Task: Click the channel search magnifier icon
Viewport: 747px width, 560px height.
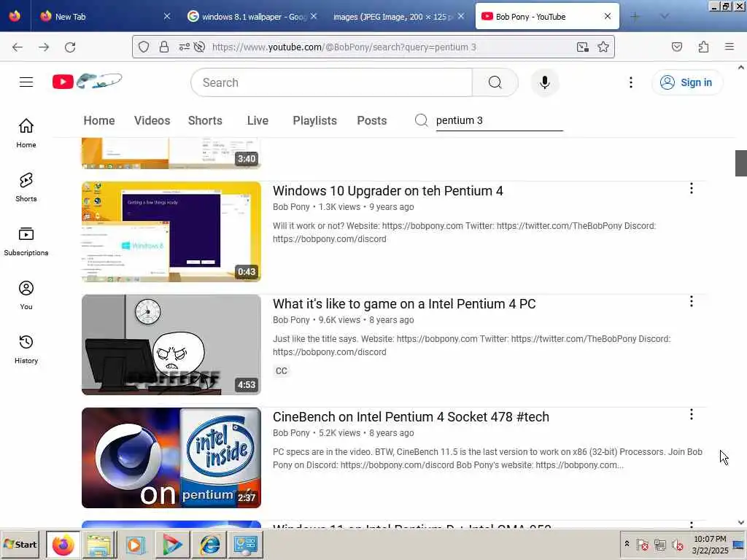Action: tap(421, 120)
